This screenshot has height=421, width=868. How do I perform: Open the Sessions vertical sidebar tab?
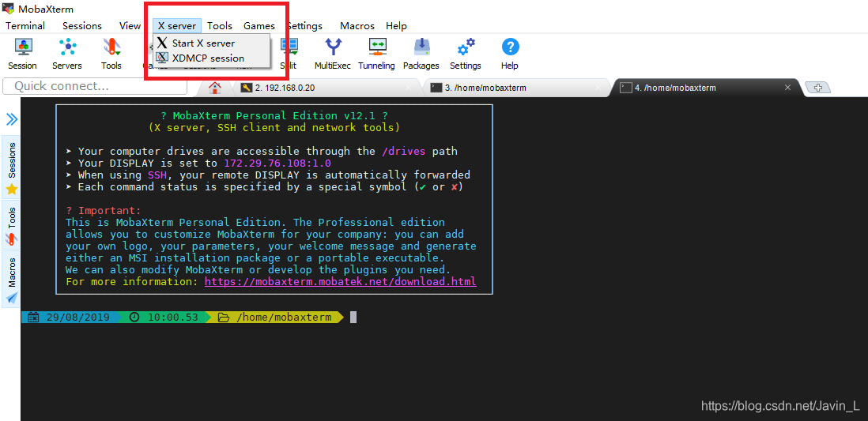click(12, 167)
